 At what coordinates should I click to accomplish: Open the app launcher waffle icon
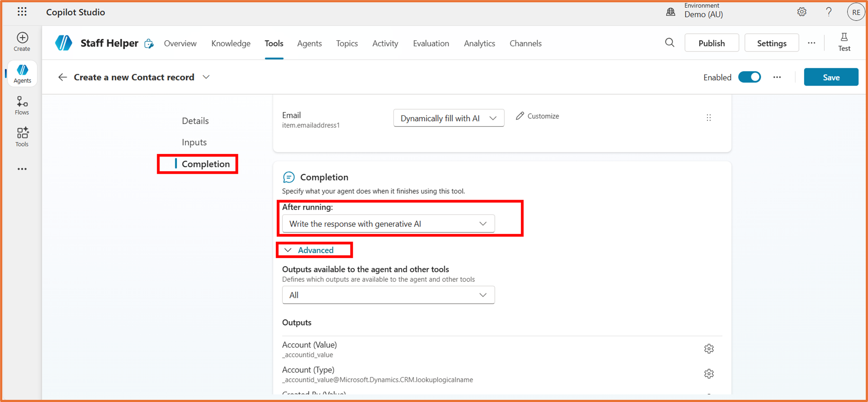click(x=22, y=12)
